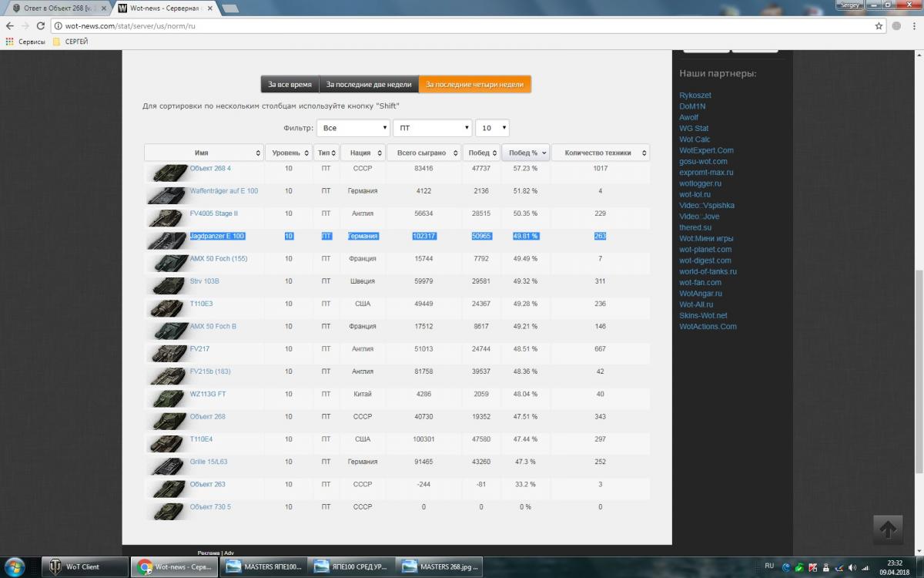Click the browser address bar
The image size is (924, 578).
click(462, 25)
